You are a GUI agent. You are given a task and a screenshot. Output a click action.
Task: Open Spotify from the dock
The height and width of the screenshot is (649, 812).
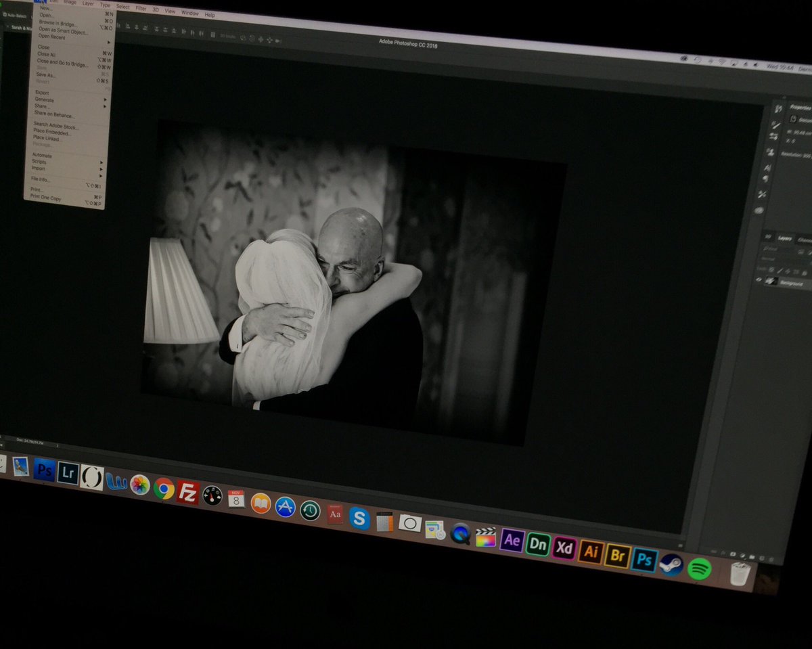tap(700, 568)
